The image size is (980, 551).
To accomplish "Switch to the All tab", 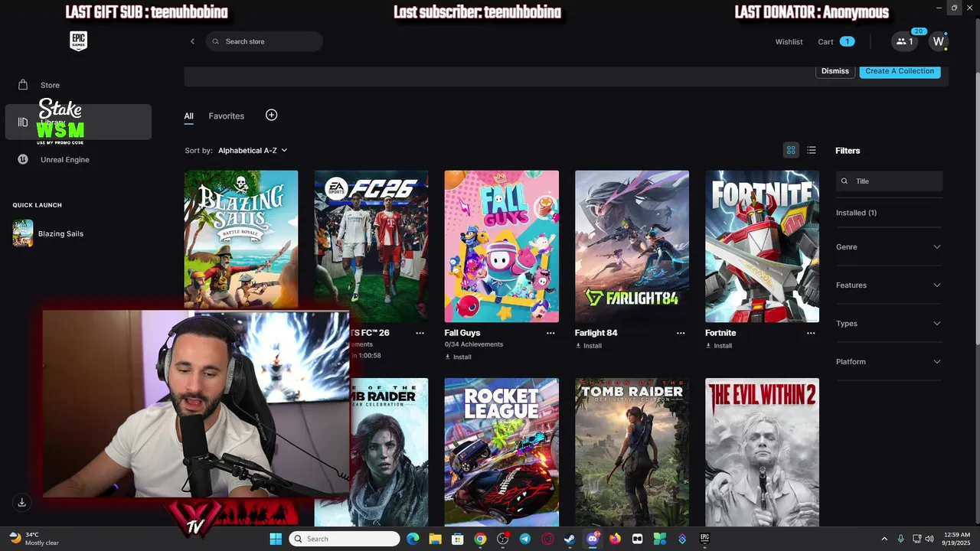I will [x=188, y=116].
